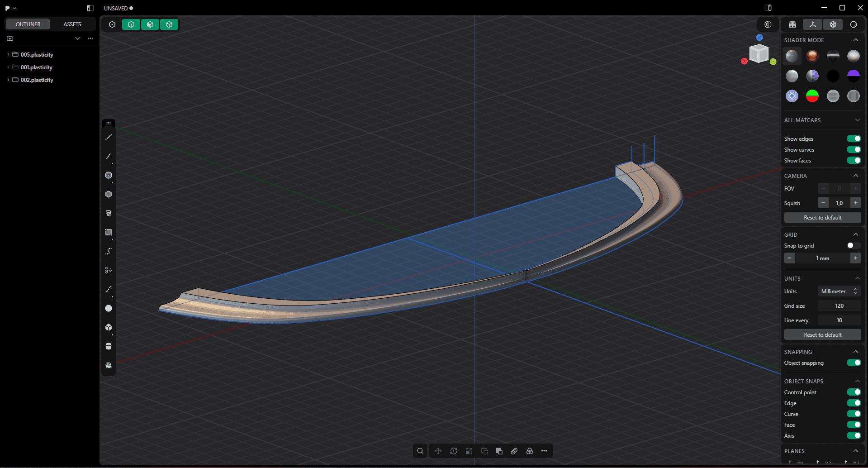Collapse the Grid section
Image resolution: width=868 pixels, height=468 pixels.
pyautogui.click(x=856, y=234)
